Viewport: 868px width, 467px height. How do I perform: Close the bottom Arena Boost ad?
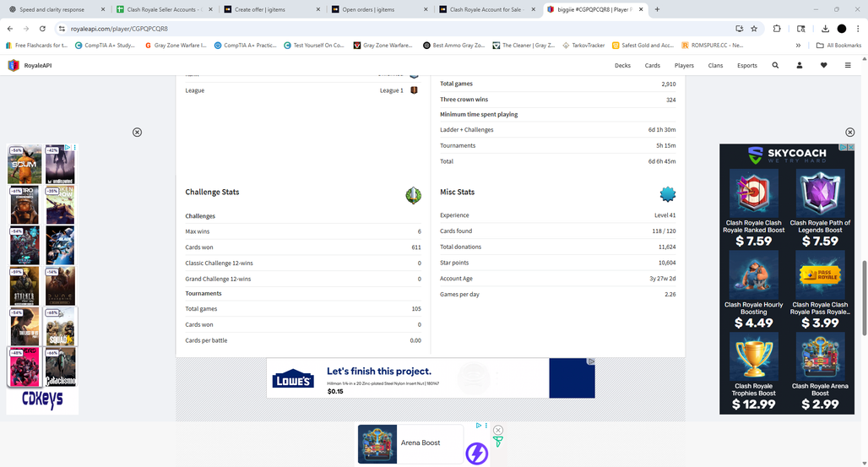pos(498,430)
